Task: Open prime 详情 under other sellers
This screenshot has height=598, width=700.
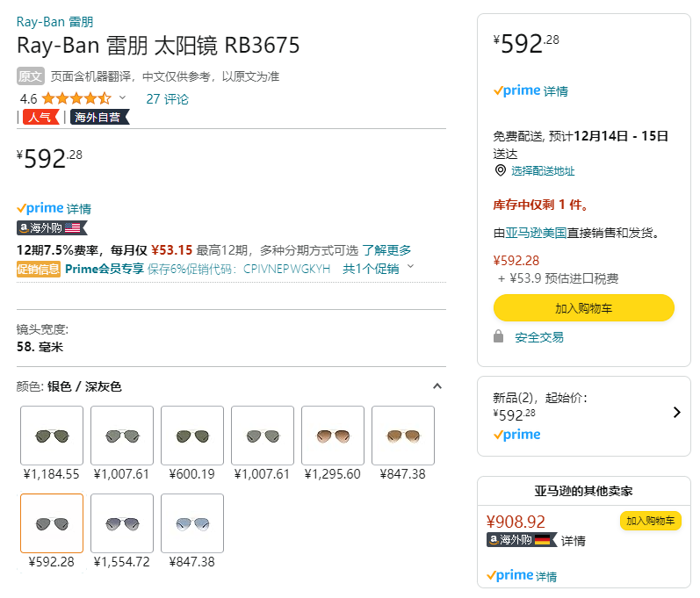Action: tap(522, 575)
